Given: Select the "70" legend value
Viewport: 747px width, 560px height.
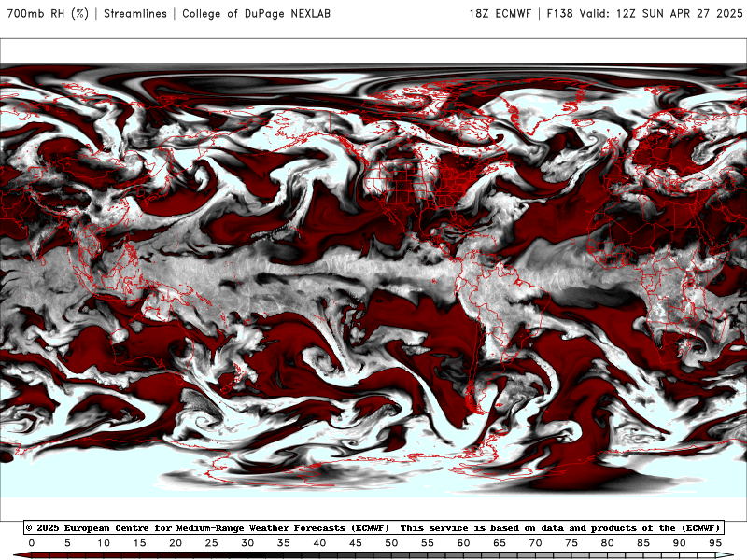Looking at the screenshot, I should pyautogui.click(x=535, y=543).
